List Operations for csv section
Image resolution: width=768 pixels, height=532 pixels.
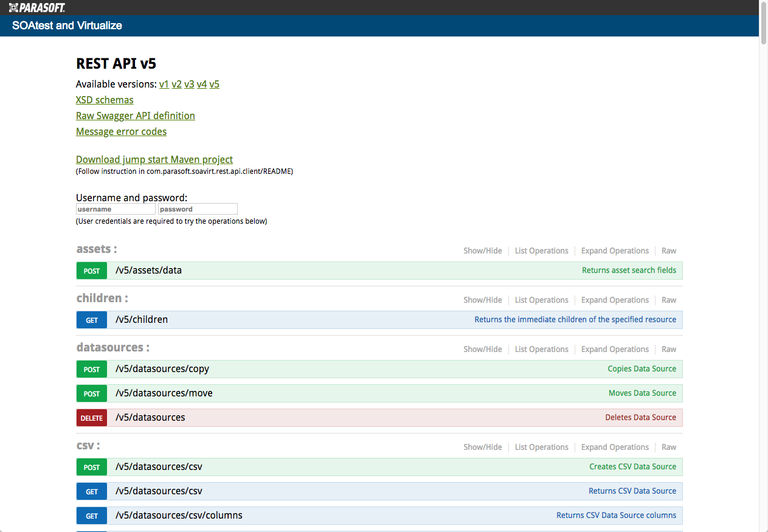pyautogui.click(x=542, y=447)
